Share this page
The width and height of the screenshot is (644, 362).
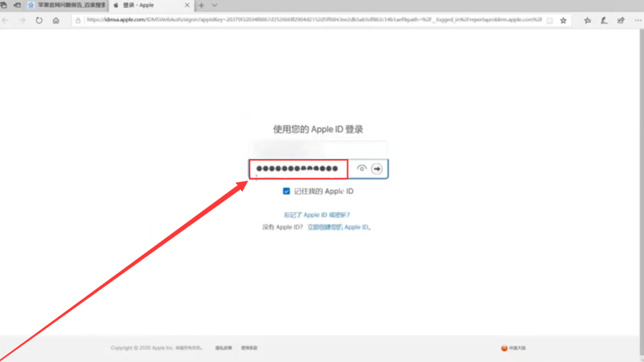pos(621,20)
